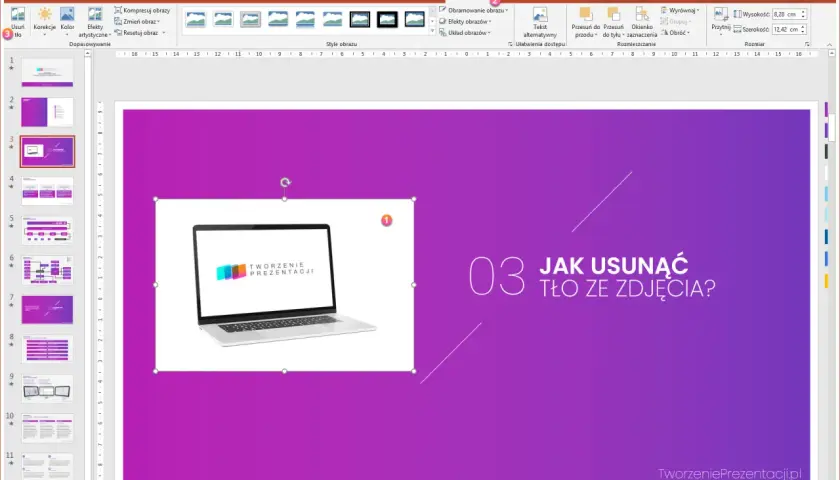
Task: Open the Kolor picture color menu
Action: pyautogui.click(x=68, y=21)
